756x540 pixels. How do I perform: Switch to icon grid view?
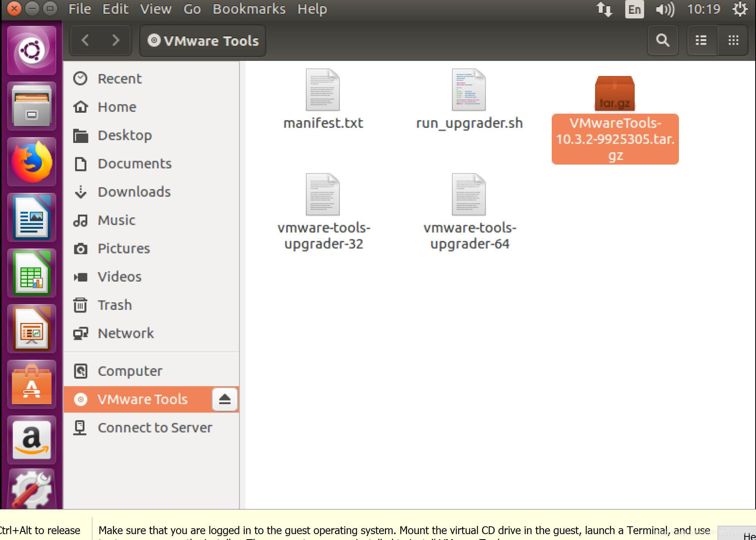click(x=733, y=40)
